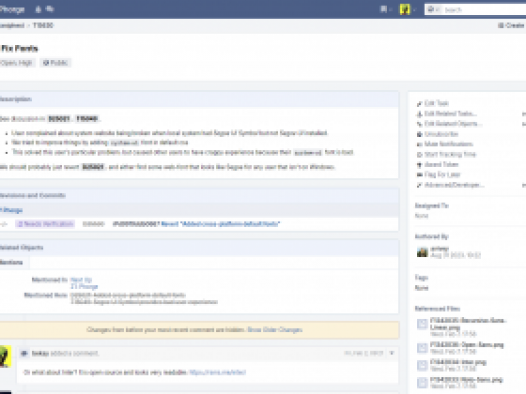
Task: Click file icon beside the third referenced file
Action: (422, 365)
